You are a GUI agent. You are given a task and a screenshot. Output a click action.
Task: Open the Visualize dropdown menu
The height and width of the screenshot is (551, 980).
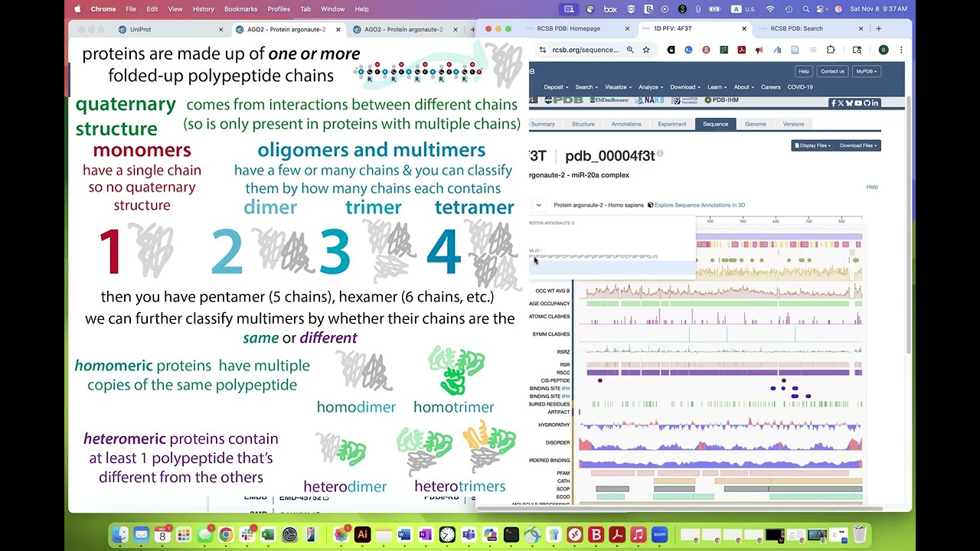(x=617, y=87)
